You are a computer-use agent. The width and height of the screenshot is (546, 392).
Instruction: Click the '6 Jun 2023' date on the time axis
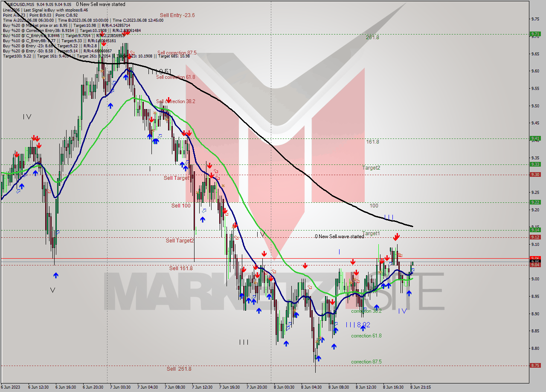[10, 387]
